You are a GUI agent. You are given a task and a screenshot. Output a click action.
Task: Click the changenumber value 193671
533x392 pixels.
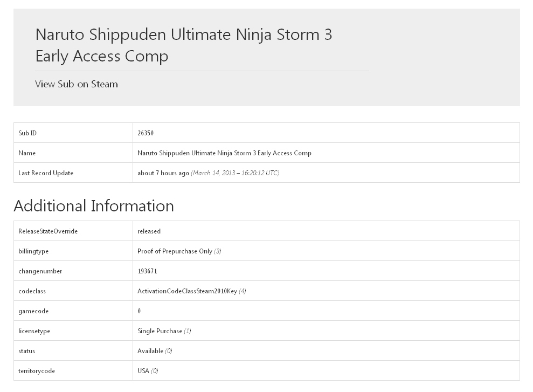pos(147,271)
